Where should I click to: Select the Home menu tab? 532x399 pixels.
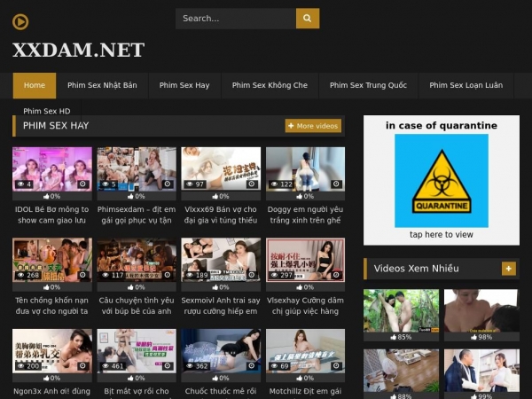(35, 85)
